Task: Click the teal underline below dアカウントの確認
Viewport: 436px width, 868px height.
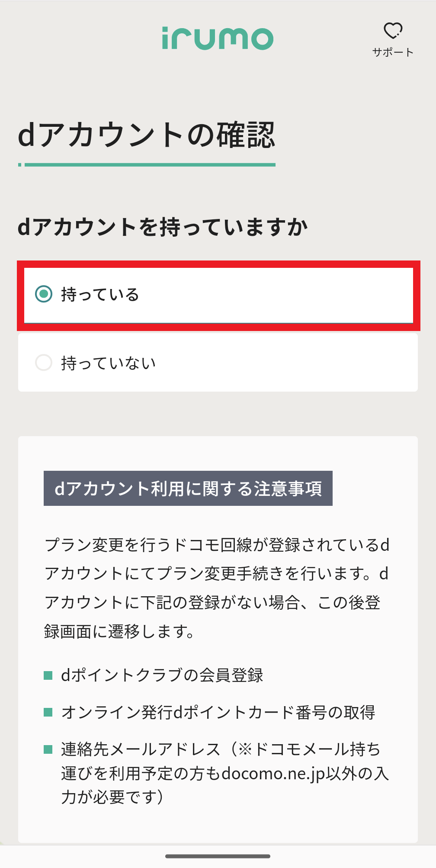Action: click(x=147, y=165)
